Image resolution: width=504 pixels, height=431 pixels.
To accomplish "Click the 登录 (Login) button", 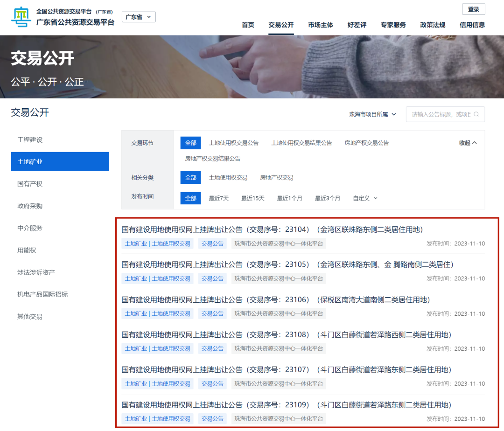I will (473, 9).
